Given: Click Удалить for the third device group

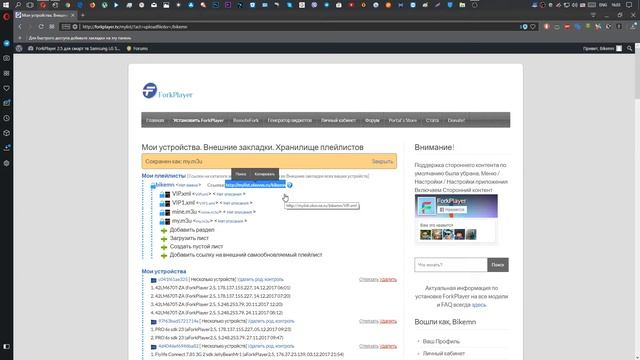Looking at the screenshot, I should (x=388, y=346).
